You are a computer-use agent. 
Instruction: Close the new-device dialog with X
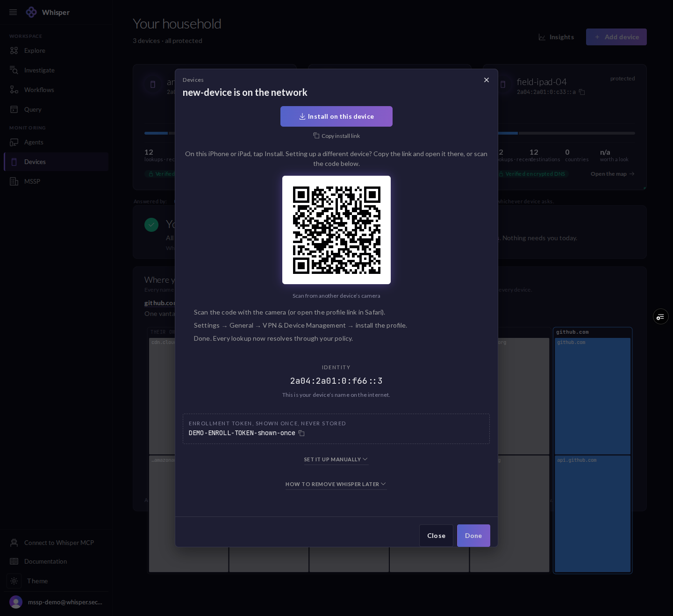487,80
